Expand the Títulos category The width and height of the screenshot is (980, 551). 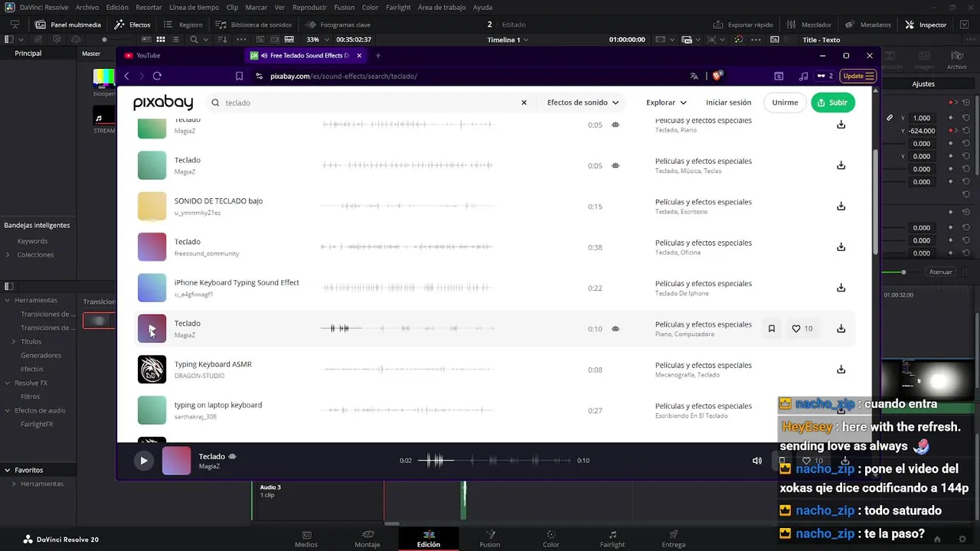(14, 341)
